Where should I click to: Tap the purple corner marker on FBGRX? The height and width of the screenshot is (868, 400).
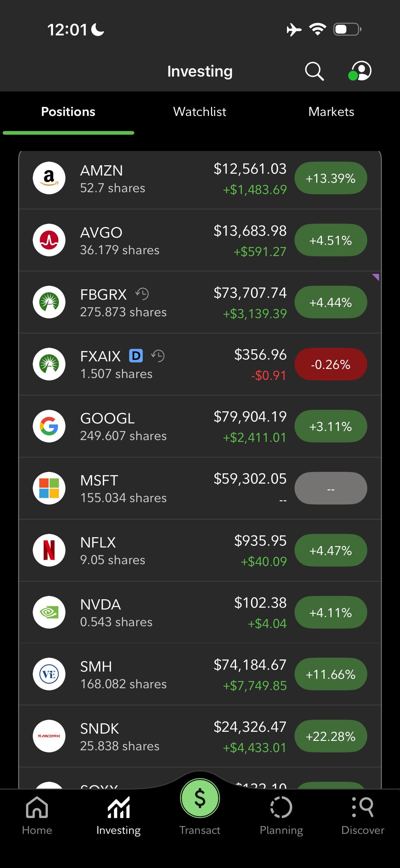click(x=376, y=277)
